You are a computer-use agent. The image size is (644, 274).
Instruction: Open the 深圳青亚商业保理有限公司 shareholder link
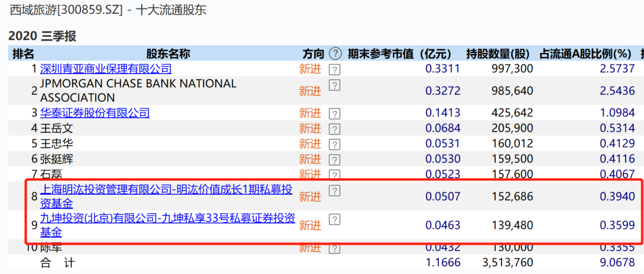pyautogui.click(x=106, y=69)
